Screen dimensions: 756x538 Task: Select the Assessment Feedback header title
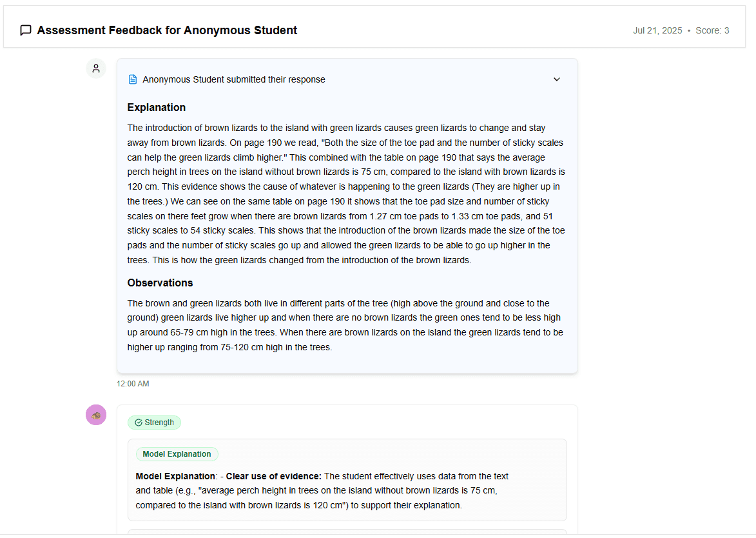(x=168, y=30)
